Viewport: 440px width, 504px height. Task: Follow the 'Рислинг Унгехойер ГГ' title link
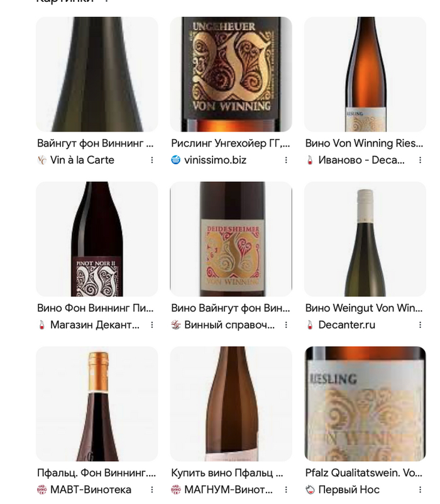pos(231,143)
